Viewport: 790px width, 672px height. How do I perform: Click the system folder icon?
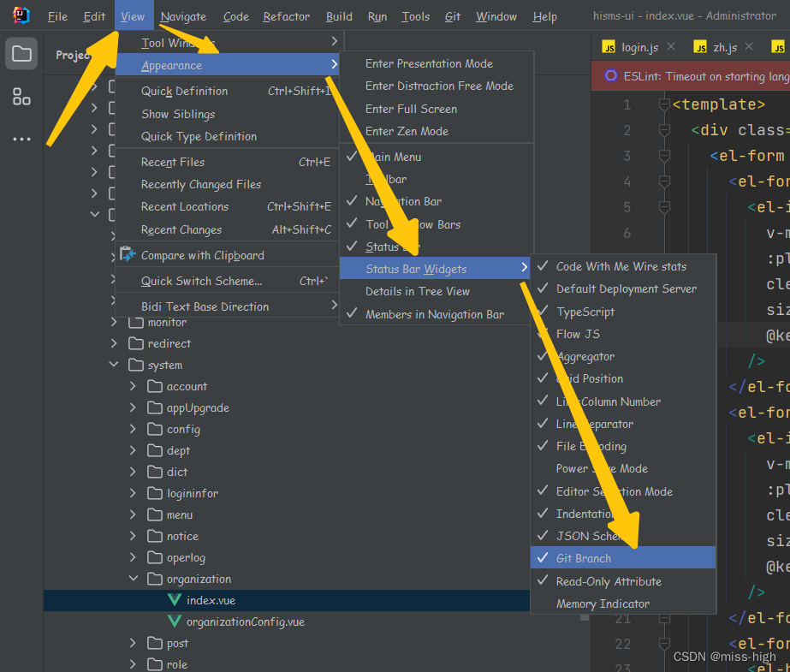pyautogui.click(x=136, y=365)
